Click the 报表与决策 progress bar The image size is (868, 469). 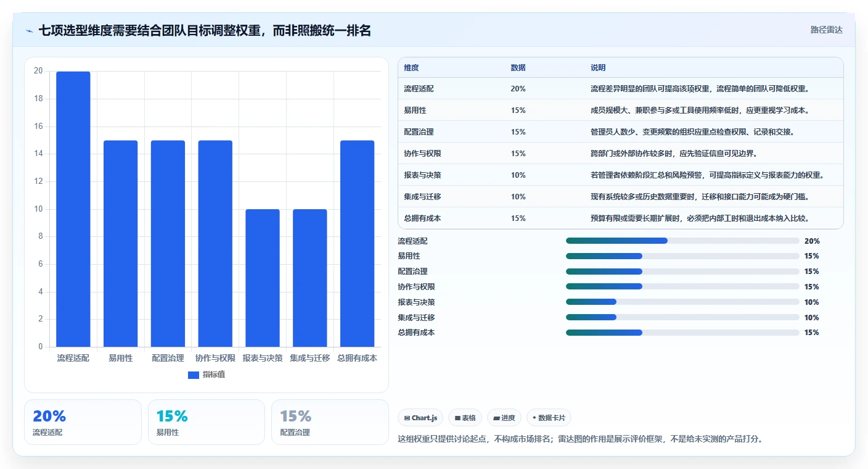click(682, 302)
